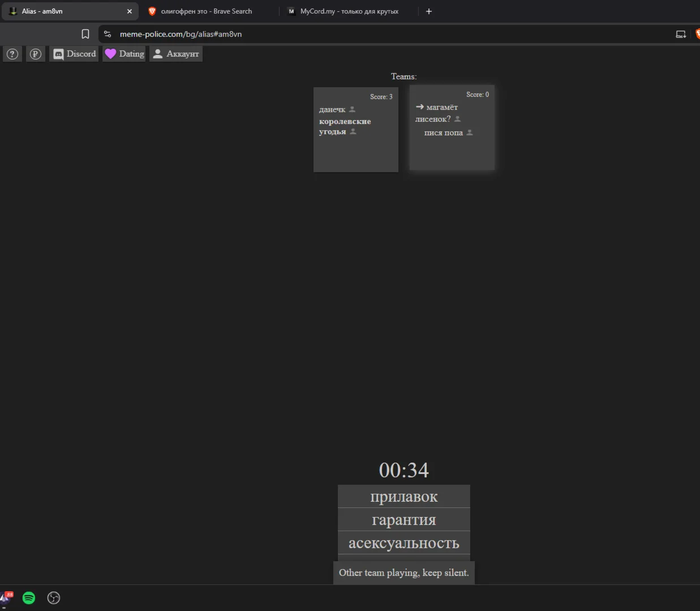Open OBS Studio from the taskbar

[x=54, y=598]
